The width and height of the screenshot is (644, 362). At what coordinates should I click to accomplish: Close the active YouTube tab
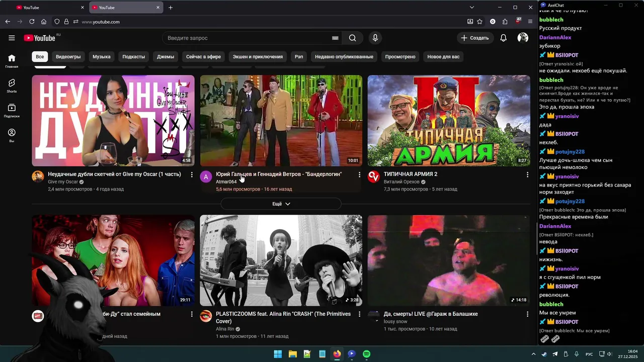pyautogui.click(x=158, y=8)
